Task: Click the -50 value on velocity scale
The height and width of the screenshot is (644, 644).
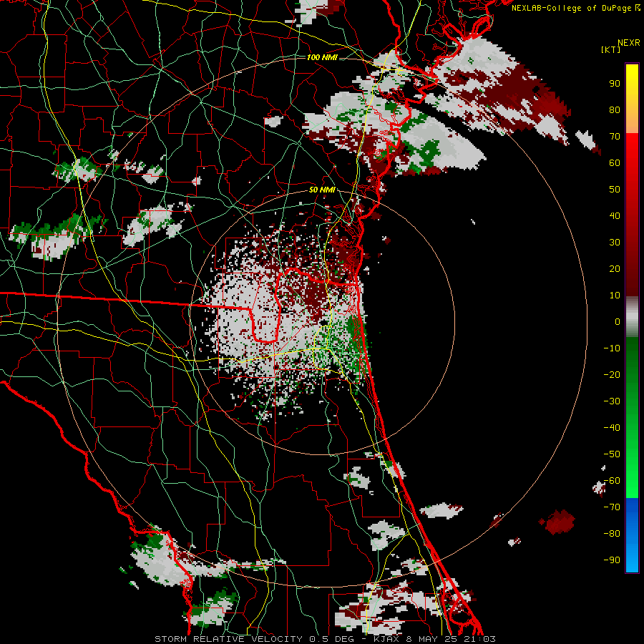Action: click(612, 454)
